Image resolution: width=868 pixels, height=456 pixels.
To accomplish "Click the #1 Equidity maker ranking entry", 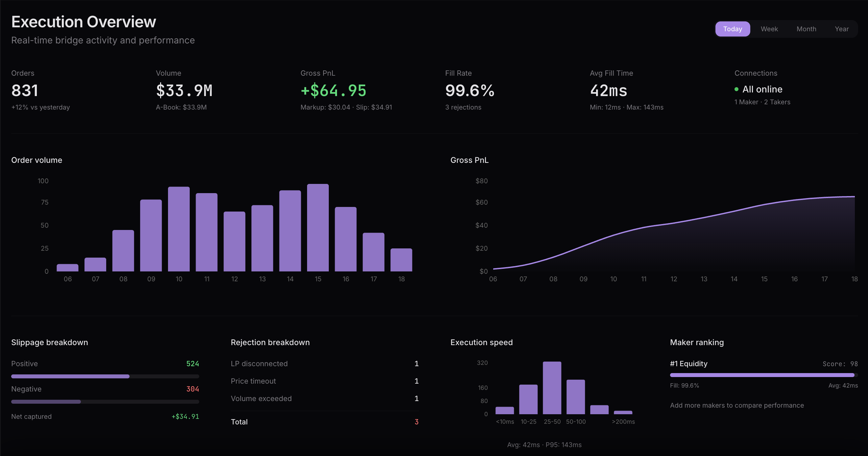I will 689,364.
